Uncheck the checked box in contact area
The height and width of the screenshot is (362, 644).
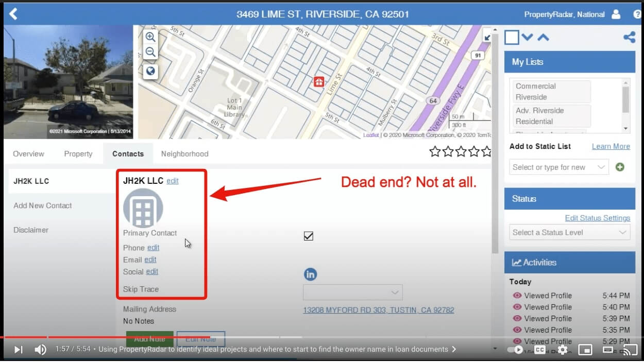click(x=309, y=236)
